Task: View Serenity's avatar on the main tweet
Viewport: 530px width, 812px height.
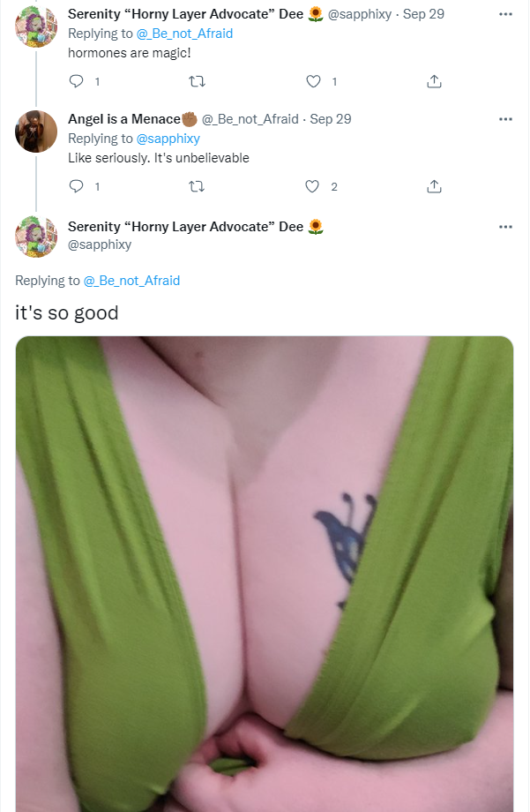Action: (x=36, y=237)
